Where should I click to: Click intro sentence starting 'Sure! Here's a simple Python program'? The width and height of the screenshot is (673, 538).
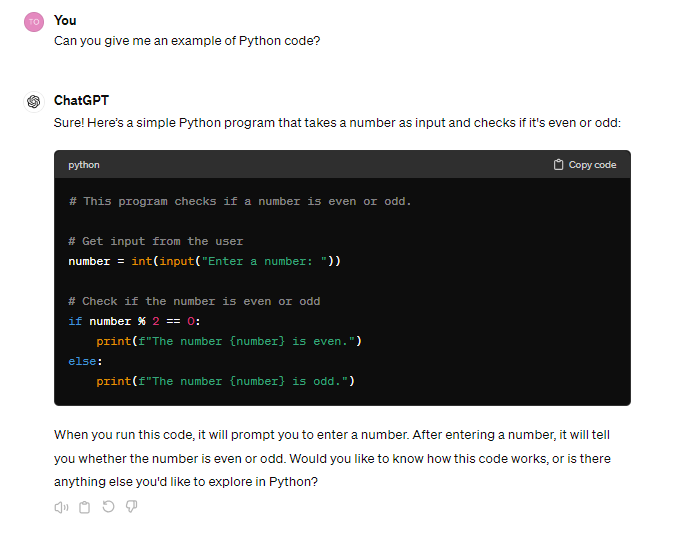(337, 123)
